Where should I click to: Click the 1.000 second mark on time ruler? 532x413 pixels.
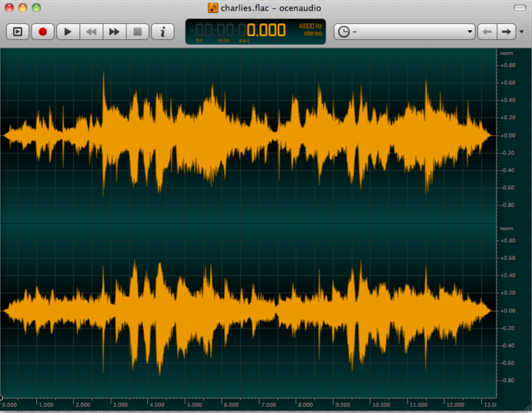(x=46, y=405)
